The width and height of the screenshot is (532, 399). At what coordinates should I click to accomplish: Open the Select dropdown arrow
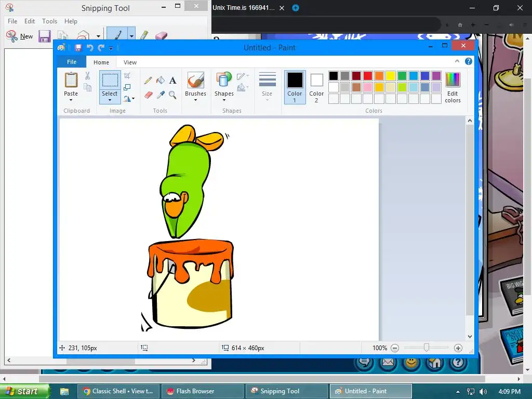click(x=110, y=100)
